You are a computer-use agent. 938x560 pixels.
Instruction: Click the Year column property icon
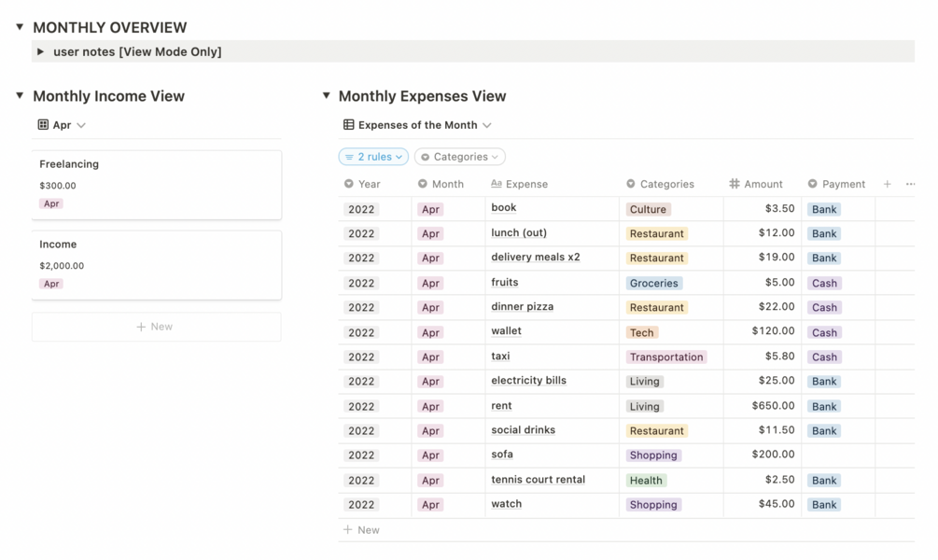tap(349, 184)
